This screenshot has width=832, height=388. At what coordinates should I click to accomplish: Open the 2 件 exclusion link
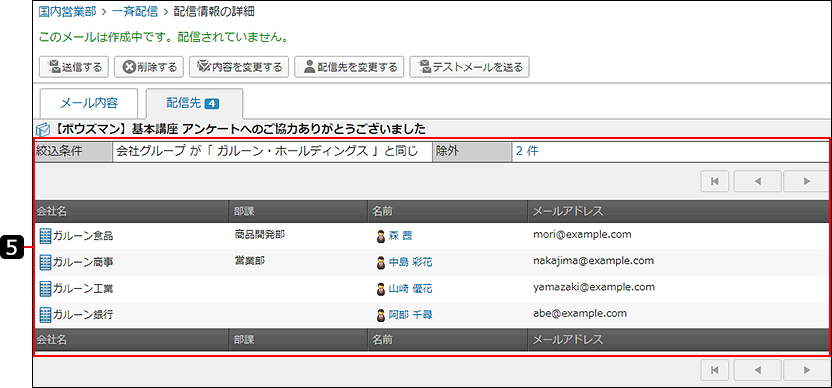click(x=527, y=151)
